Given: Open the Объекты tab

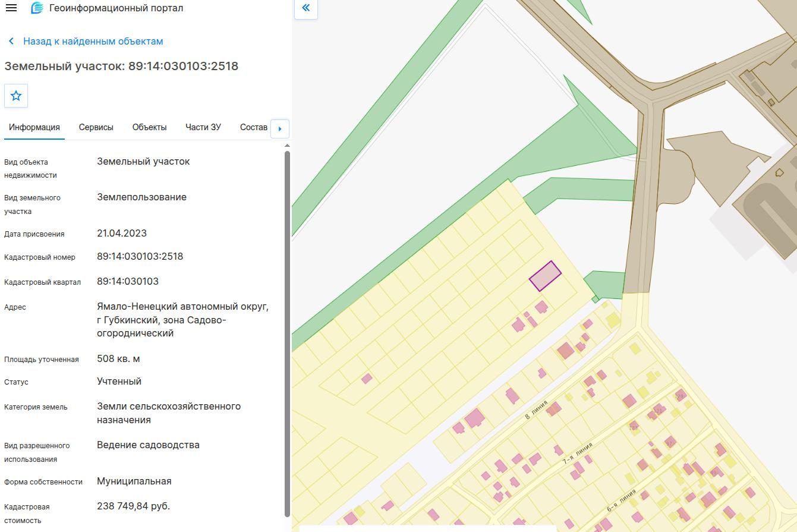Looking at the screenshot, I should coord(150,127).
